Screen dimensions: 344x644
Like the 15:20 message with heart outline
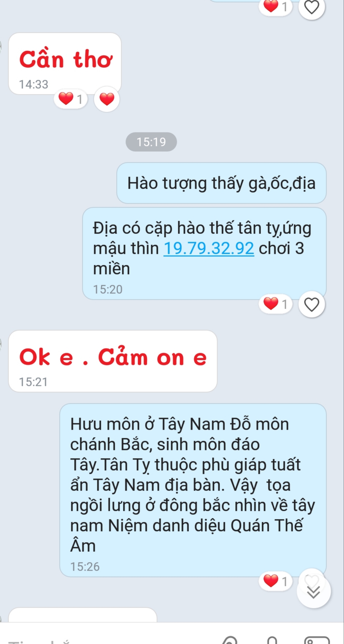312,304
